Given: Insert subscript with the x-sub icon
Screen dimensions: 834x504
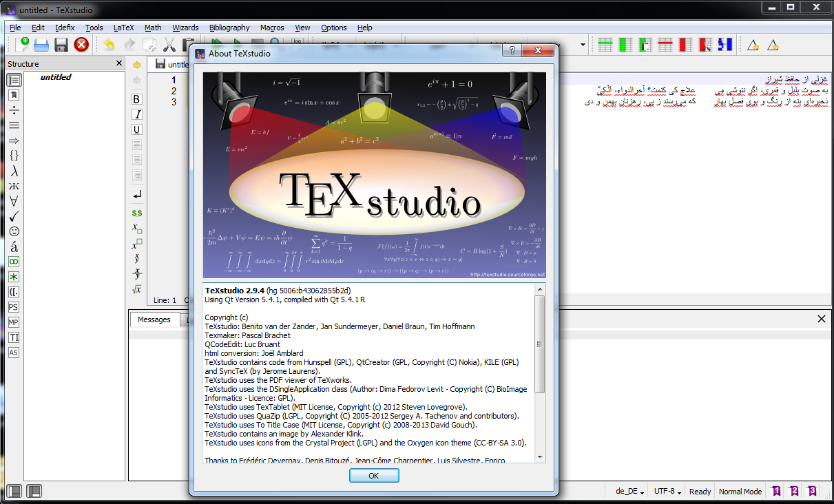Looking at the screenshot, I should [137, 229].
